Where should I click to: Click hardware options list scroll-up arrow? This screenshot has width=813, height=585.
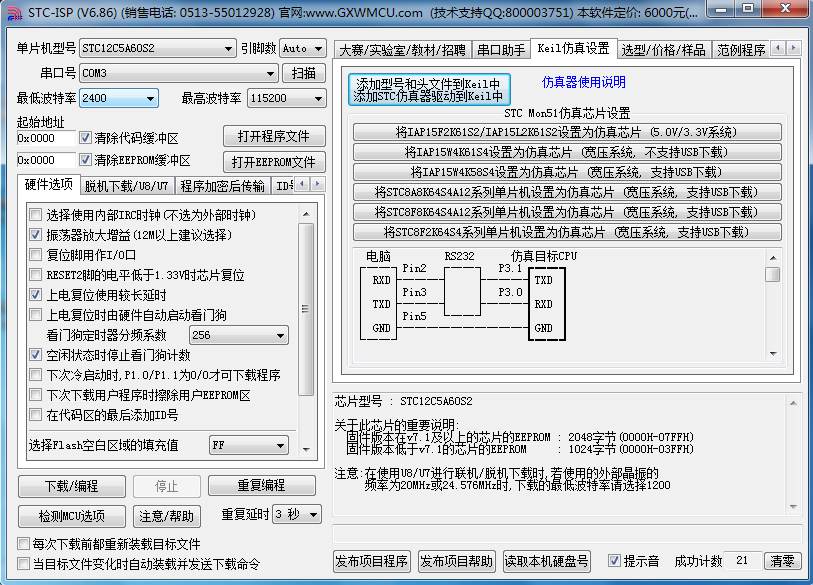(306, 214)
